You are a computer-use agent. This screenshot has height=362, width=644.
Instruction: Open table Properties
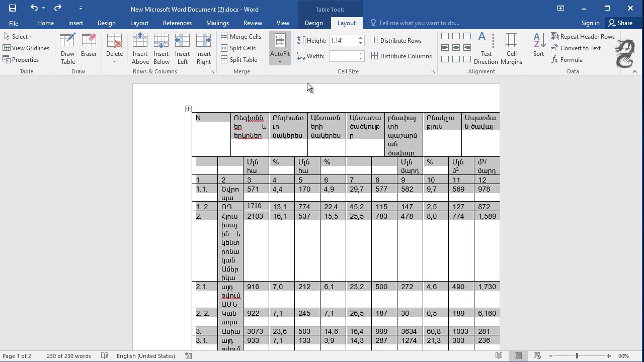point(21,59)
